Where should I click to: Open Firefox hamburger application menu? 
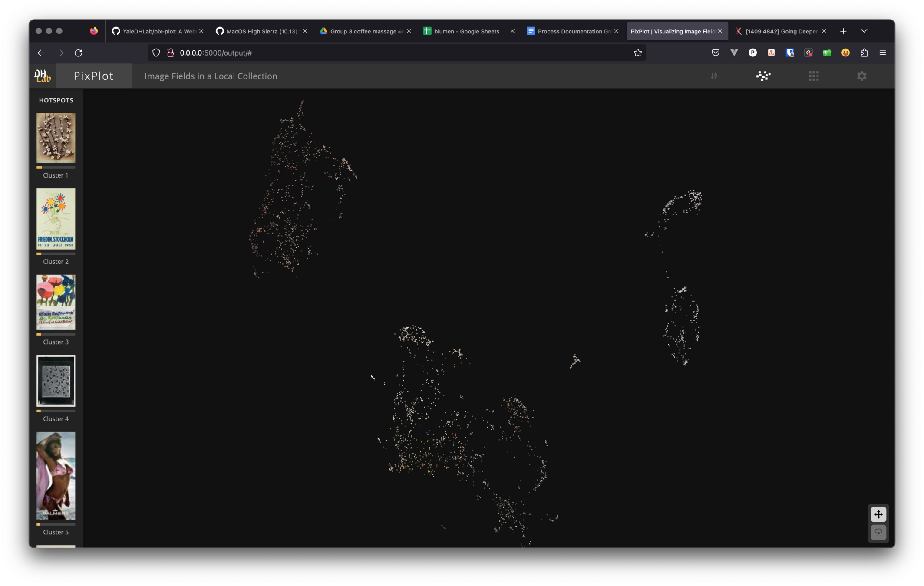tap(882, 53)
